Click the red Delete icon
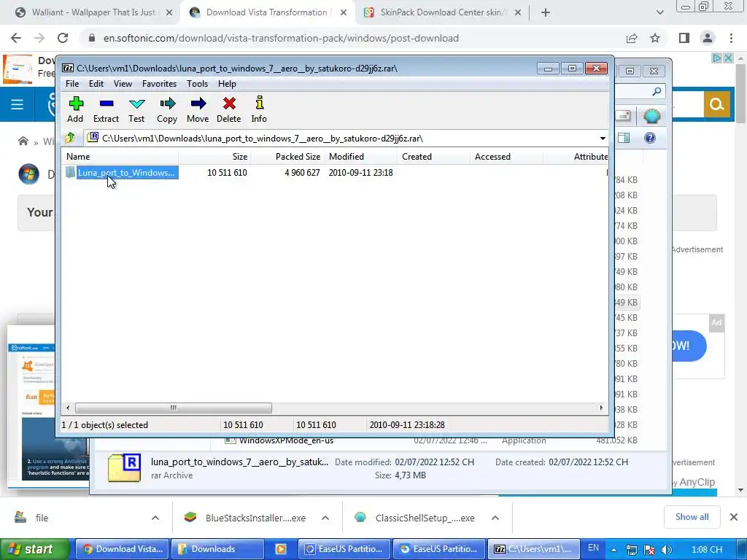Viewport: 747px width, 560px height. pos(228,109)
